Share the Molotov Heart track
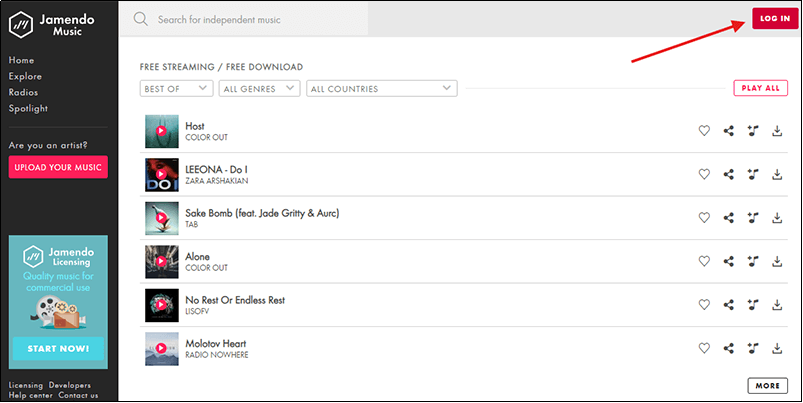Screen dimensions: 803x403 [729, 348]
